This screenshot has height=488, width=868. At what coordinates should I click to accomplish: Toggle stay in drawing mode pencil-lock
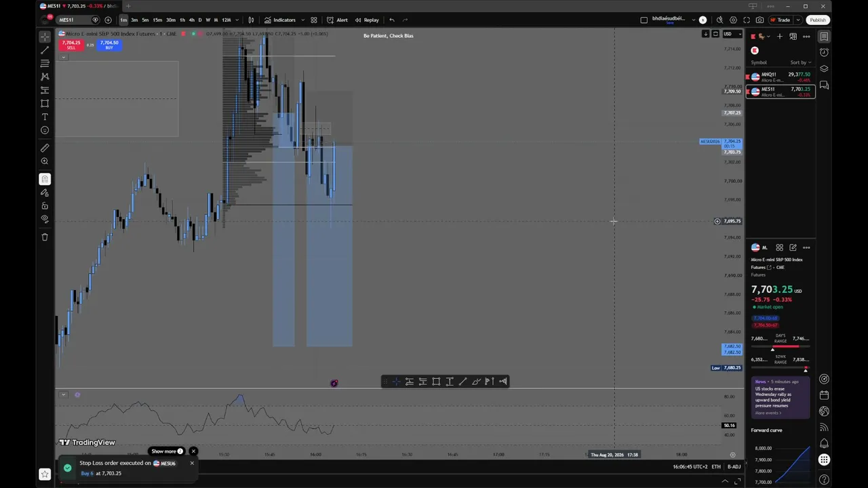pos(45,192)
